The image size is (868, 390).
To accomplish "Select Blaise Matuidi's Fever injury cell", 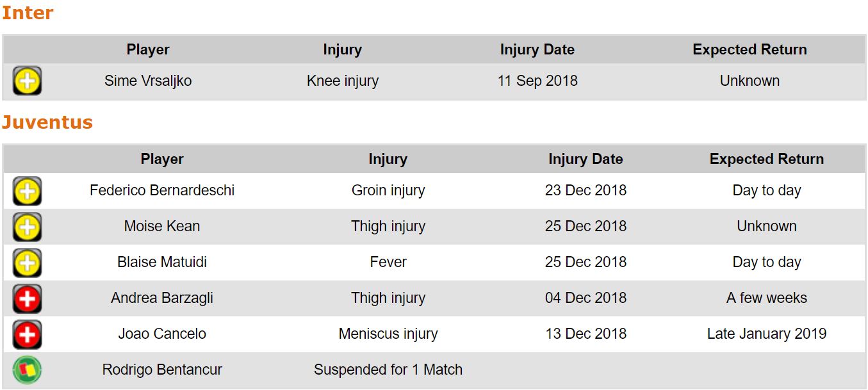I will pos(388,263).
